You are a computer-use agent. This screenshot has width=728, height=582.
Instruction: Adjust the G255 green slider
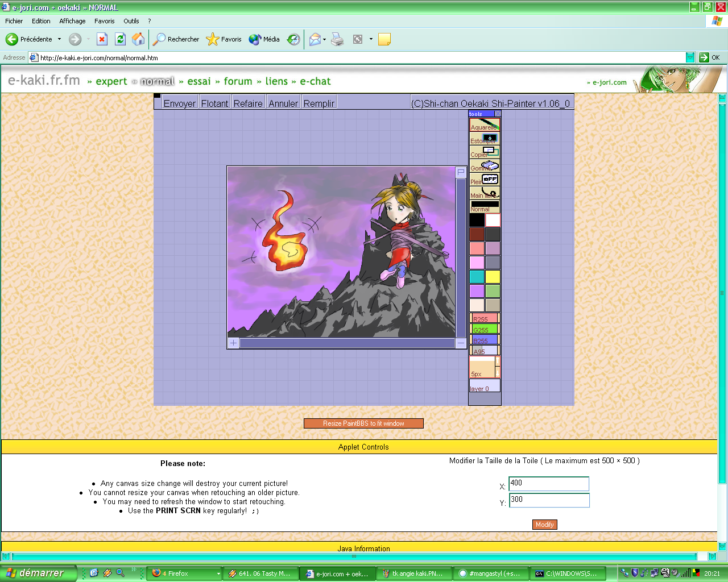coord(485,329)
